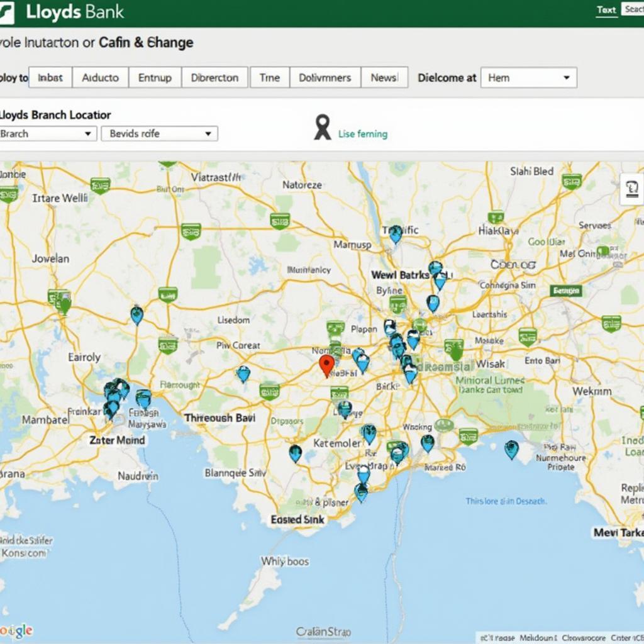Click the Whily boos map label
This screenshot has height=644, width=644.
[285, 562]
